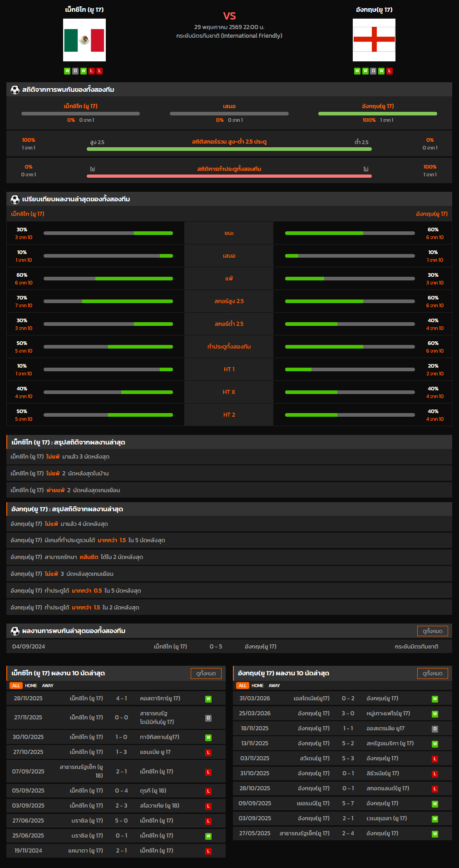Click สกอร์สูง 2.5 row label
The height and width of the screenshot is (868, 459).
[229, 301]
